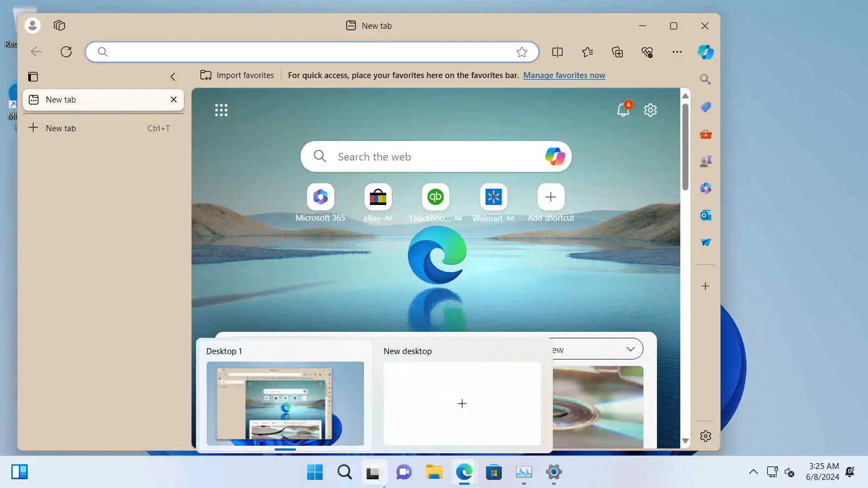Viewport: 868px width, 488px height.
Task: Open sidebar Games chess icon
Action: tap(705, 161)
